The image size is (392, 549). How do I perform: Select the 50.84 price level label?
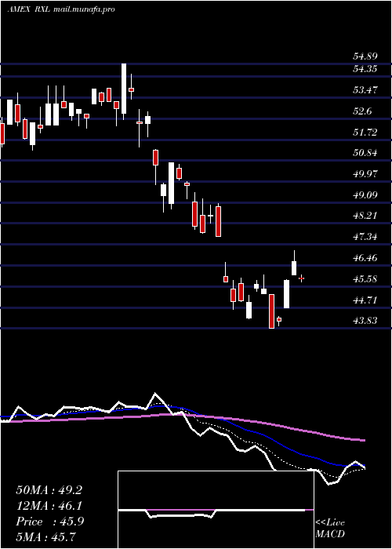pyautogui.click(x=365, y=153)
